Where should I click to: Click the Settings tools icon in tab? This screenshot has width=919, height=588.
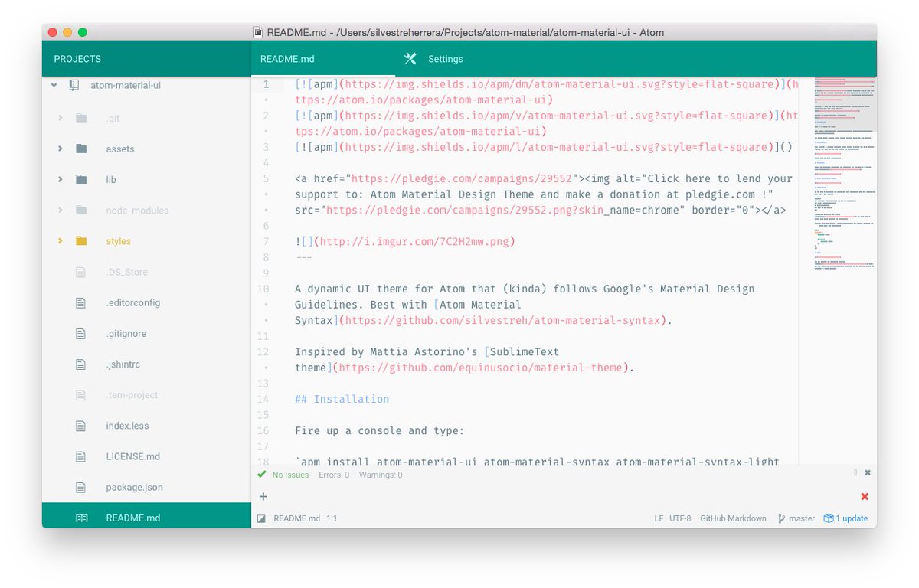pyautogui.click(x=410, y=59)
